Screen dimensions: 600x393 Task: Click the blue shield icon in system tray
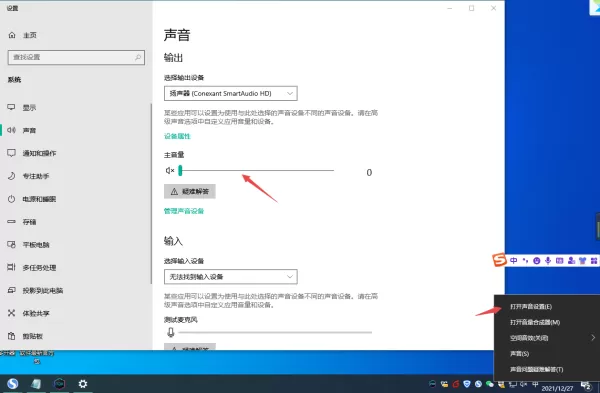(x=466, y=384)
